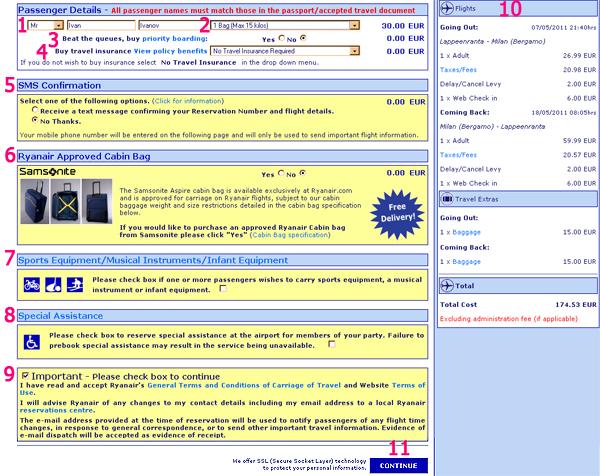This screenshot has height=476, width=600.
Task: Click the middle open bag thumbnail
Action: click(x=65, y=201)
